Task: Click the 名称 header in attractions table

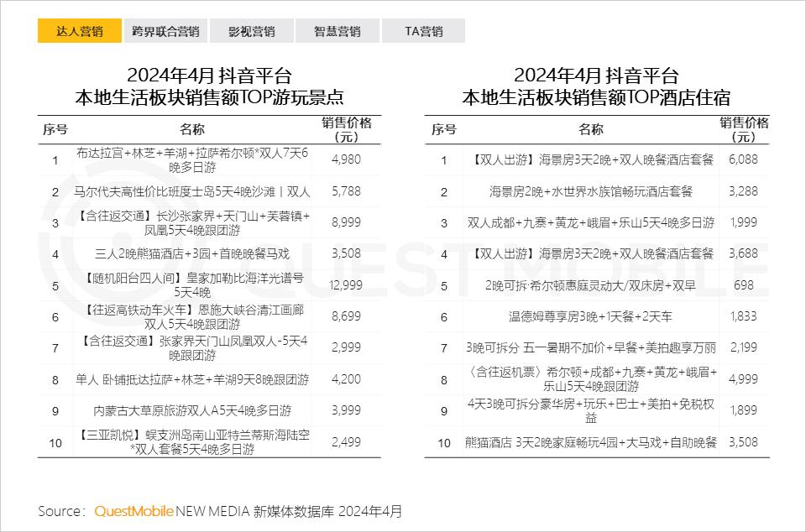Action: click(x=192, y=129)
